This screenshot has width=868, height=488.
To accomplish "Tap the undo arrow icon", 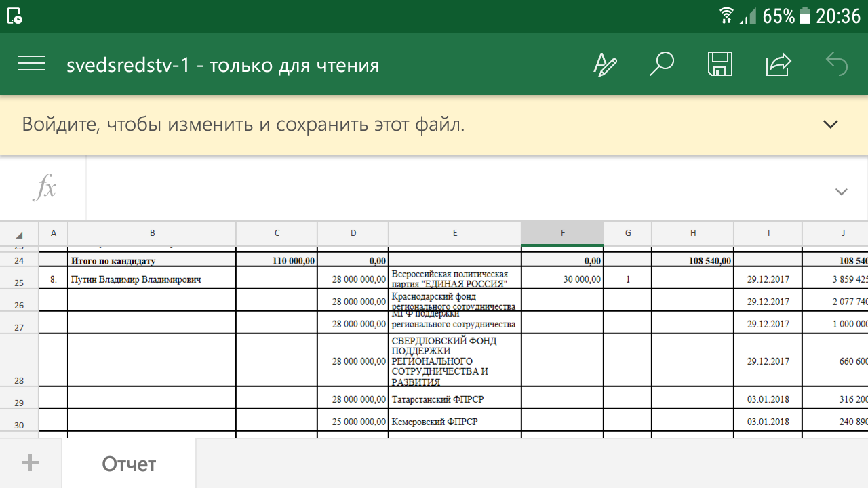I will (x=837, y=64).
